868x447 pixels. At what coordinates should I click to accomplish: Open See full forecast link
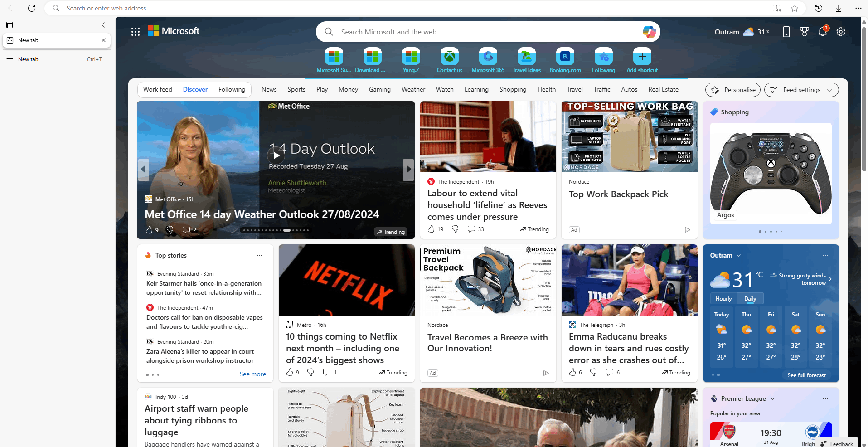pyautogui.click(x=807, y=375)
